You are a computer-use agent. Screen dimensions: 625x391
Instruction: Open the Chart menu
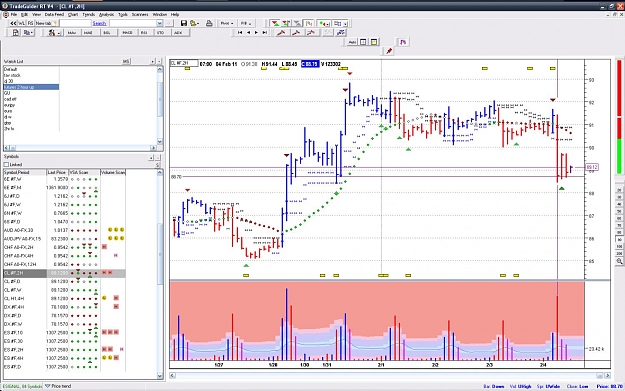[73, 14]
